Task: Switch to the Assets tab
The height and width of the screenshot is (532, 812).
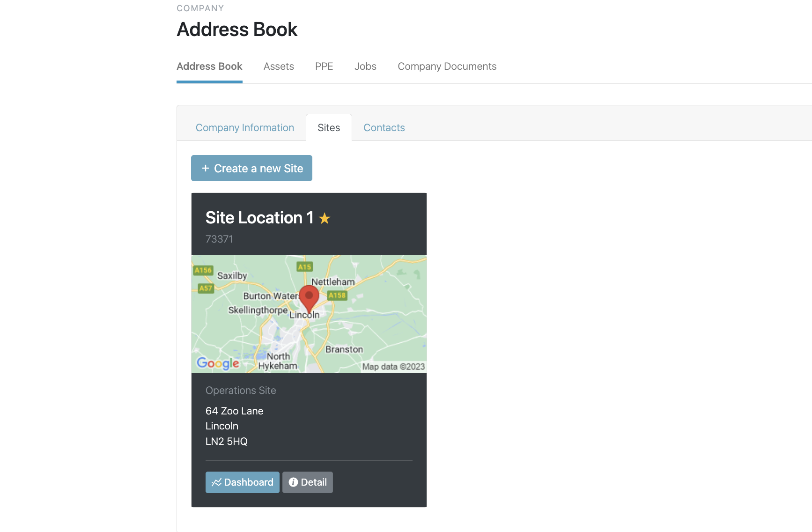Action: [x=279, y=66]
